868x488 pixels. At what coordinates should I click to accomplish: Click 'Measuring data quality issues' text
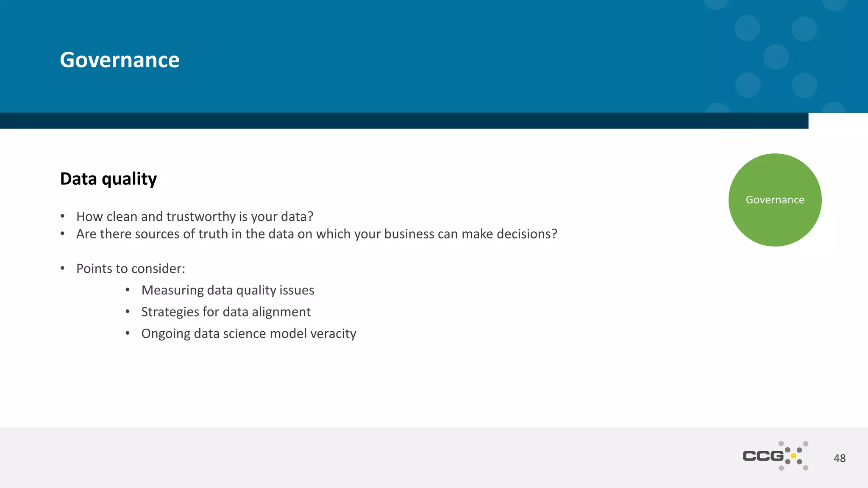(x=228, y=290)
